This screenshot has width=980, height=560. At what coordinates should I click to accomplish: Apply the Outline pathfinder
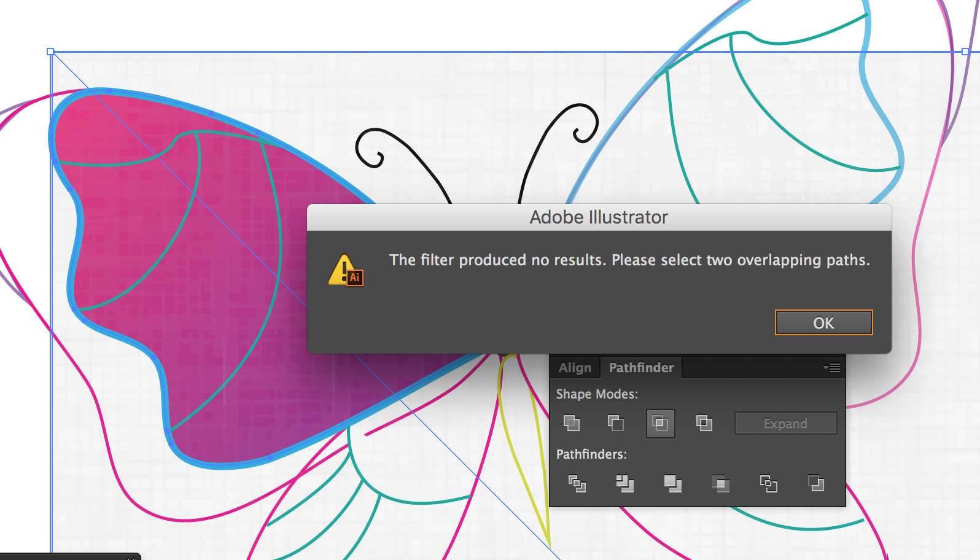click(768, 484)
